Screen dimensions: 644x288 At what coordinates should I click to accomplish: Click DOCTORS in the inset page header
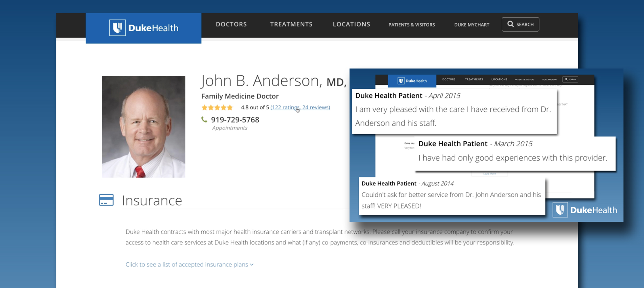(x=449, y=79)
